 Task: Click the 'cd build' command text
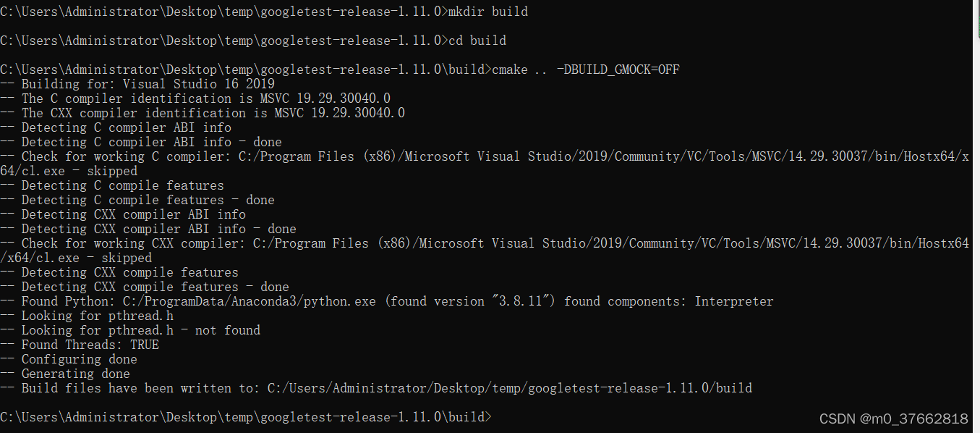[x=477, y=41]
